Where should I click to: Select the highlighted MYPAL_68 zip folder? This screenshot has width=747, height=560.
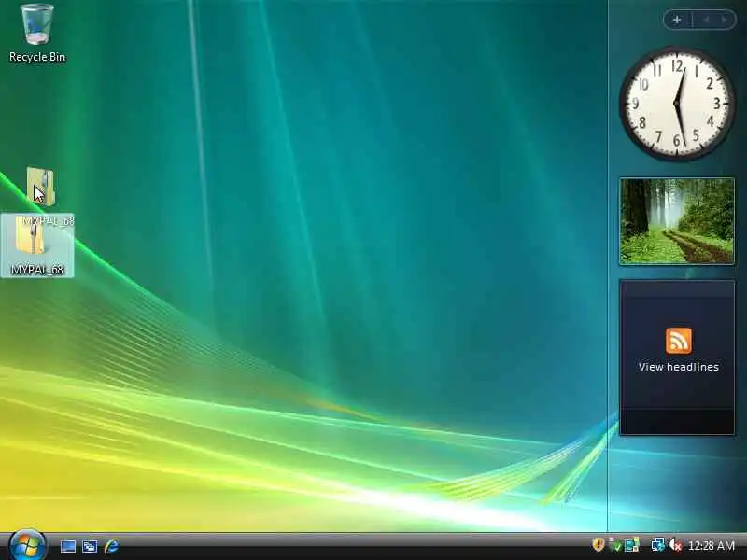coord(37,245)
